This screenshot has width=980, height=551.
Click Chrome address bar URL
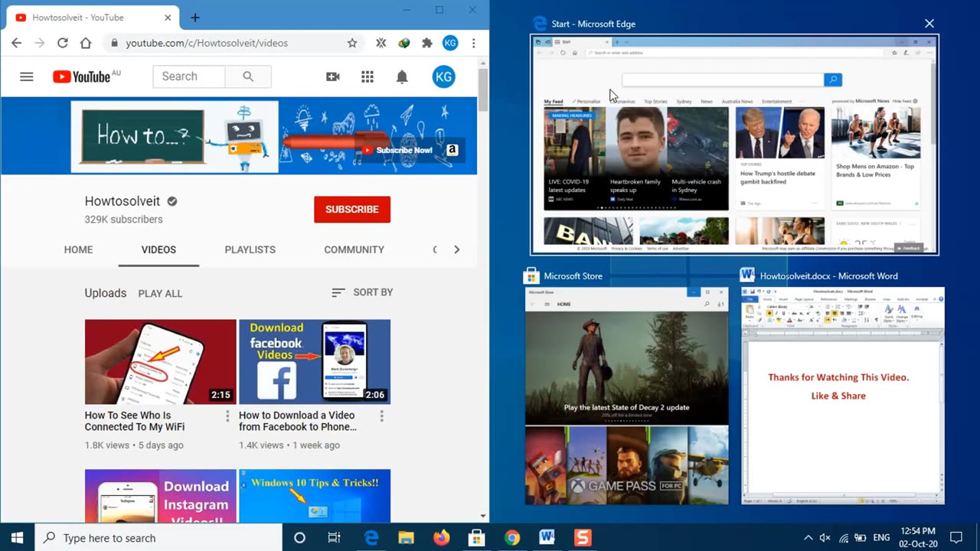point(207,43)
